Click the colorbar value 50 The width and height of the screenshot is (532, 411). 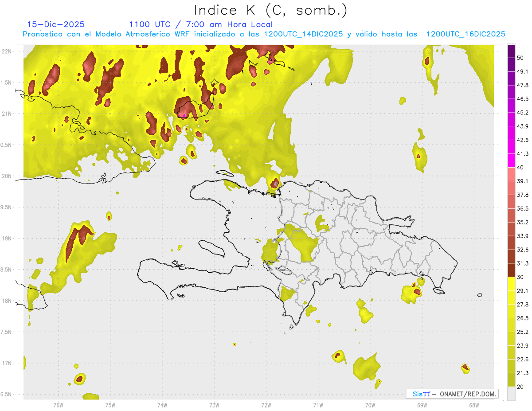(521, 58)
